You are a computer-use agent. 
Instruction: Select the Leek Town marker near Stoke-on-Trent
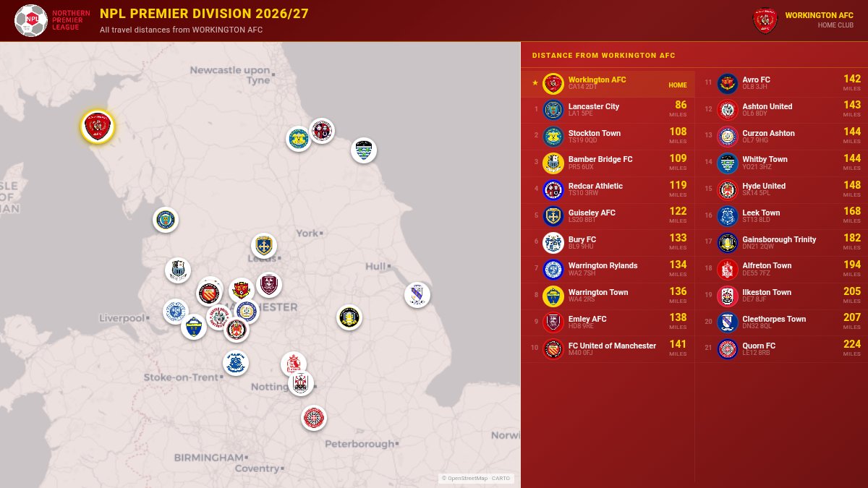(235, 363)
